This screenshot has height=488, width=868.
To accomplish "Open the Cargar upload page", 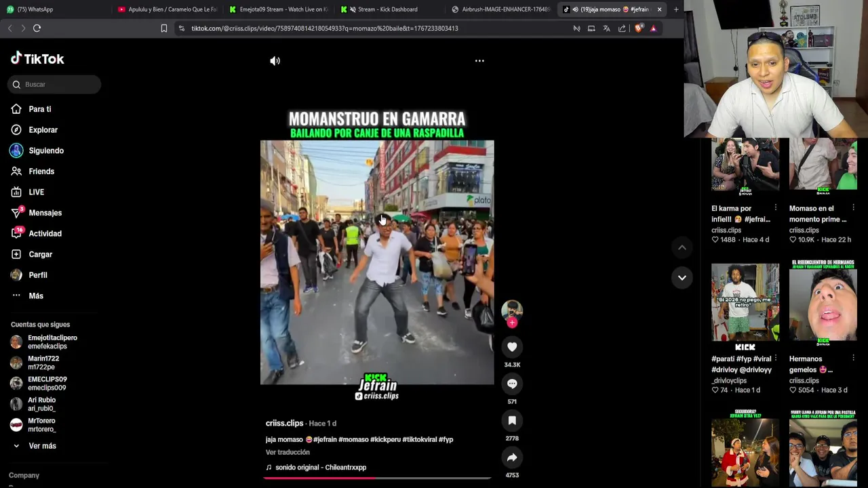I will click(40, 254).
